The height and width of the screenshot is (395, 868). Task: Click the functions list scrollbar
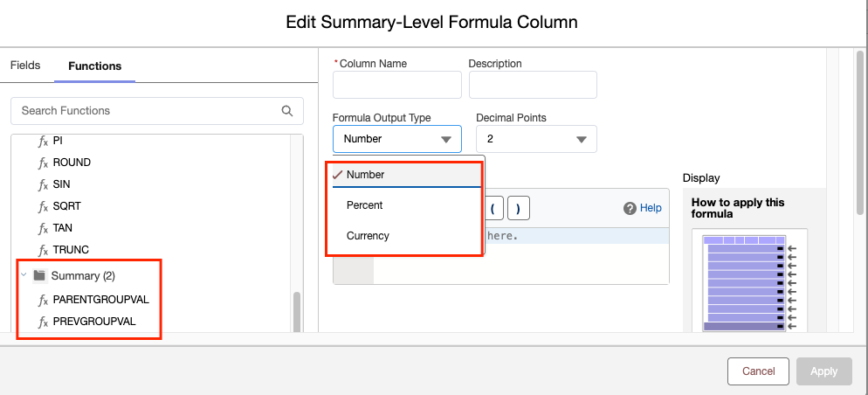tap(297, 312)
